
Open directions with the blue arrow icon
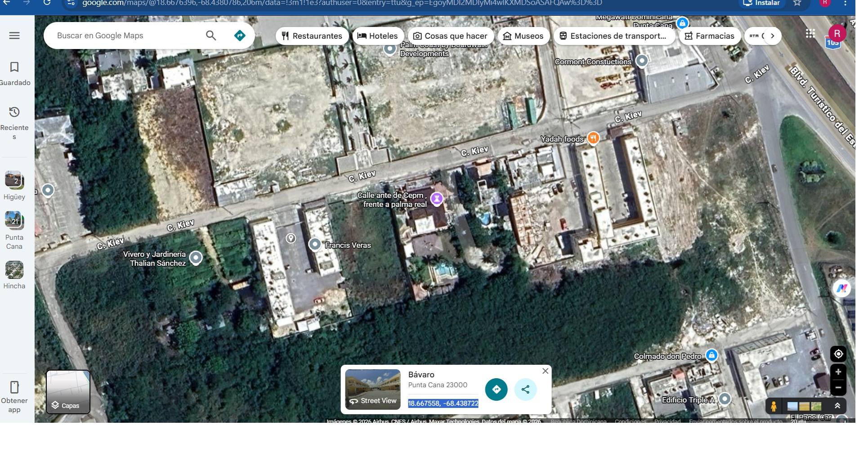[240, 36]
